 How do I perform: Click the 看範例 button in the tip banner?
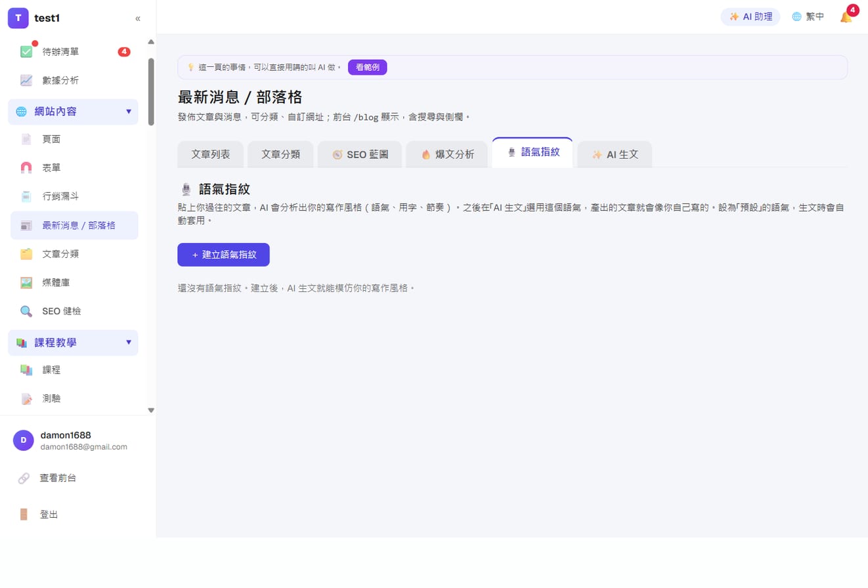368,67
